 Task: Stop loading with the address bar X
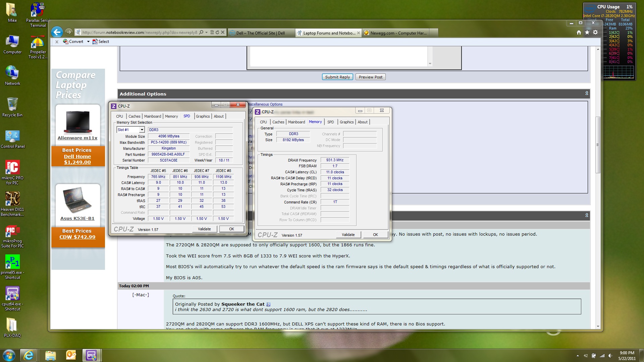coord(223,33)
